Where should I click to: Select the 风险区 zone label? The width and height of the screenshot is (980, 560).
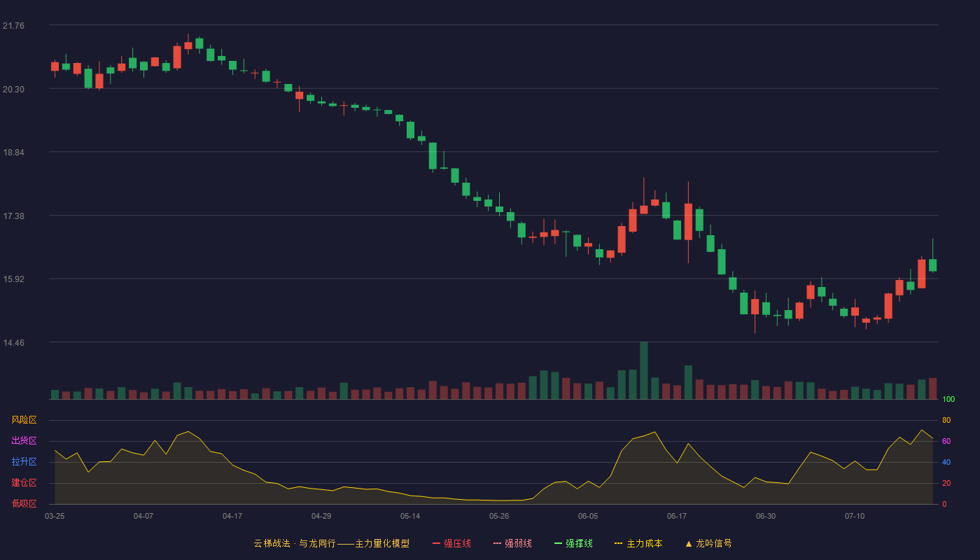pos(24,420)
